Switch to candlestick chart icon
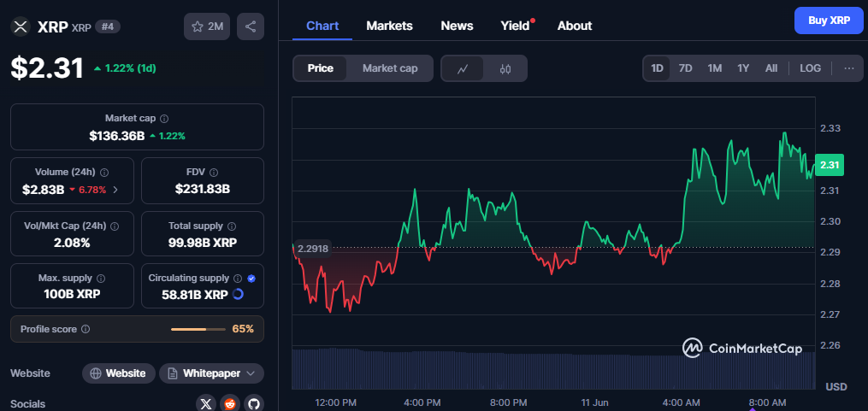This screenshot has width=868, height=411. 505,68
